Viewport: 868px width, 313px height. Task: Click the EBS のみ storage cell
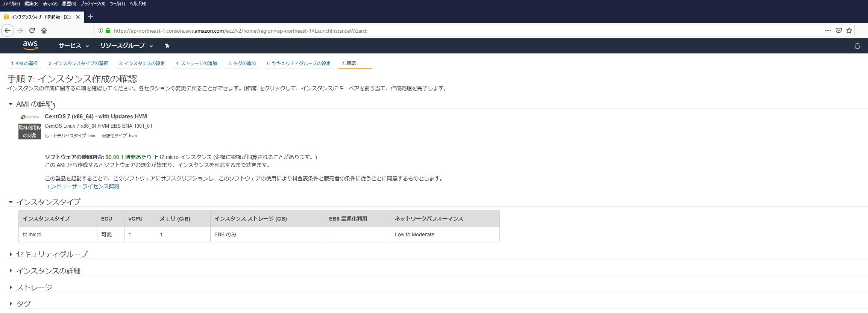pos(268,234)
